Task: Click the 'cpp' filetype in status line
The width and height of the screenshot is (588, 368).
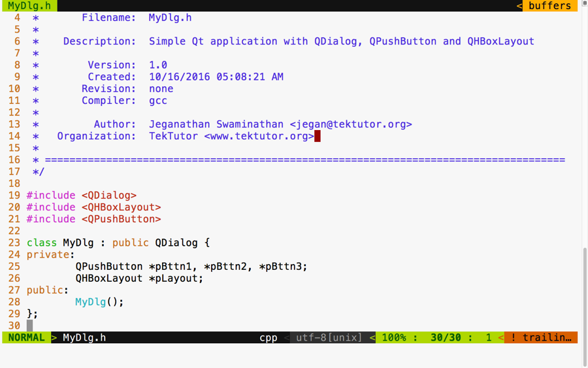Action: click(x=269, y=338)
